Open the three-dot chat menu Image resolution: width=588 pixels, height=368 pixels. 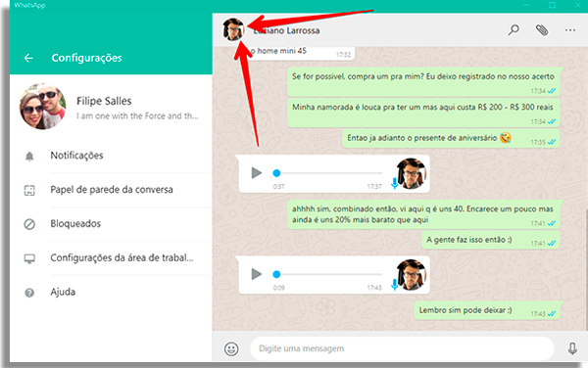tap(570, 30)
